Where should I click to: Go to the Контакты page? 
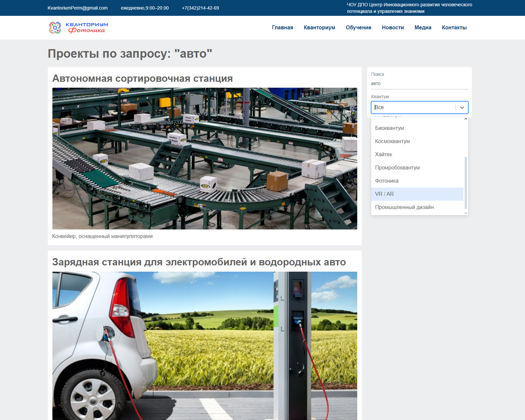coord(454,28)
